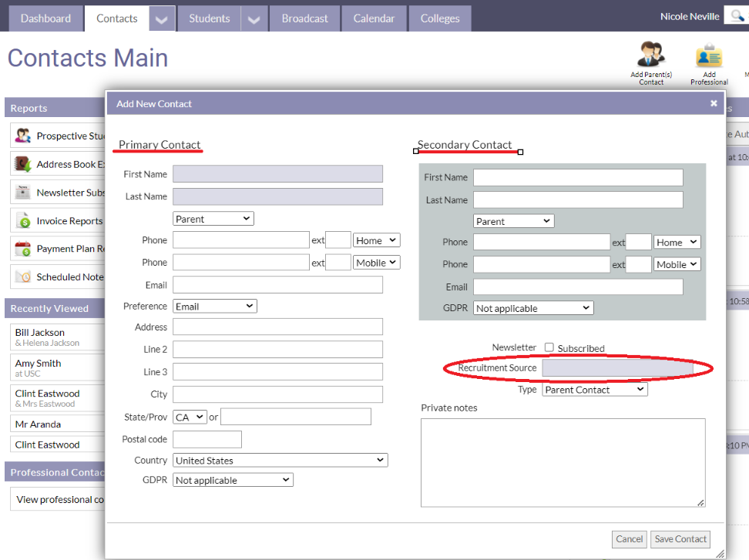
Task: Expand the Students tab dropdown arrow
Action: tap(254, 19)
